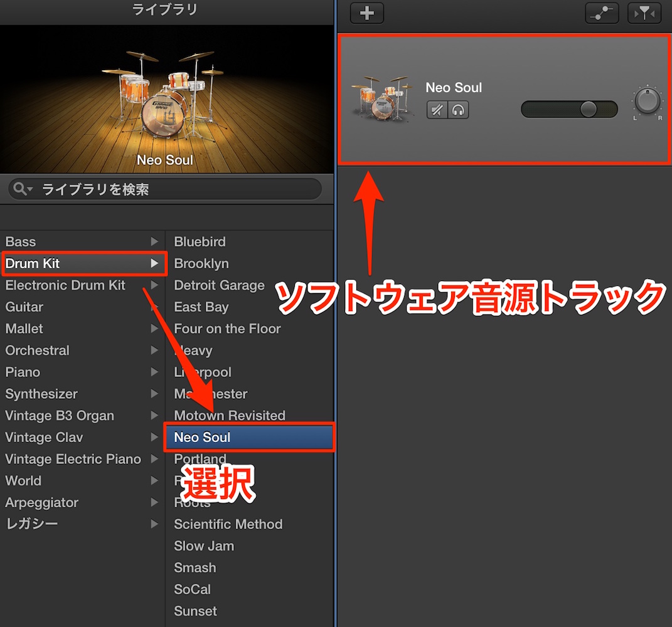Expand the Piano category arrow
This screenshot has height=627, width=672.
[154, 372]
